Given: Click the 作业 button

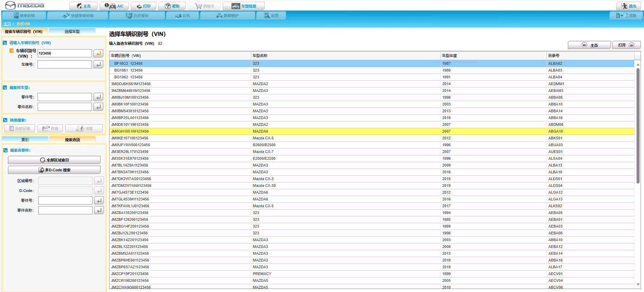Looking at the screenshot, I should pyautogui.click(x=50, y=129).
